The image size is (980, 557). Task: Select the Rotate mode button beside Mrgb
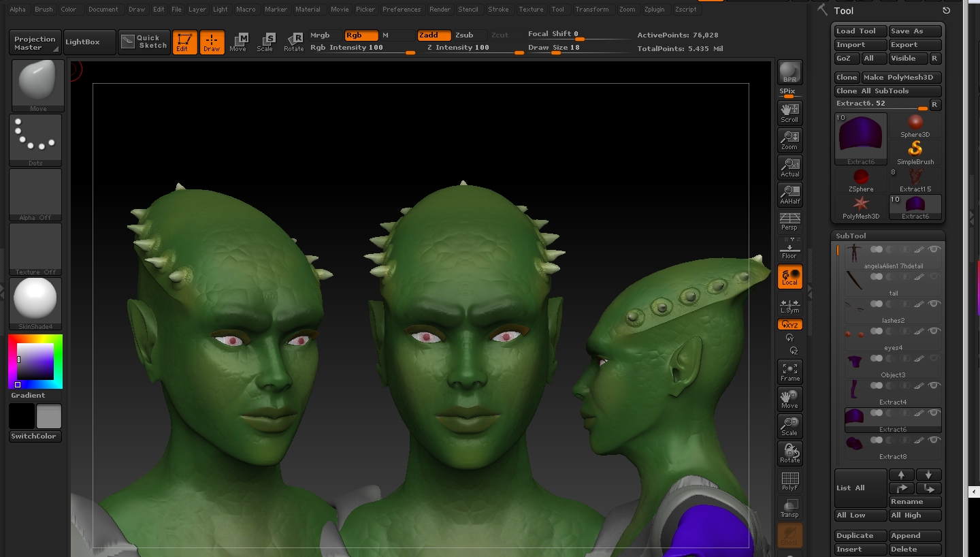click(x=293, y=42)
